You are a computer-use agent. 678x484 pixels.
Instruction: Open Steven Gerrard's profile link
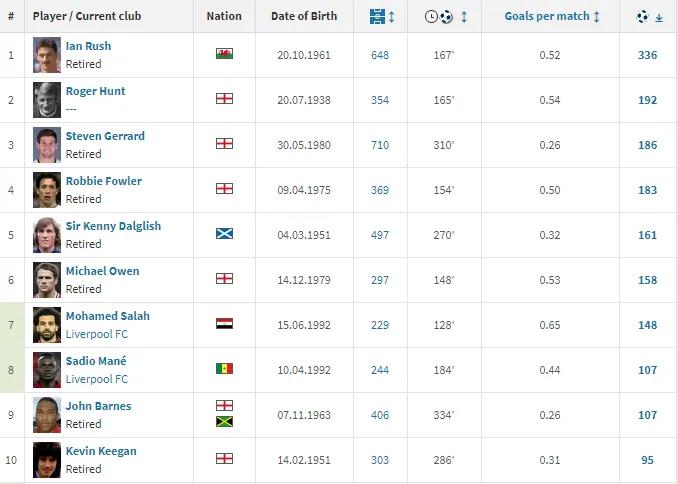(x=105, y=136)
